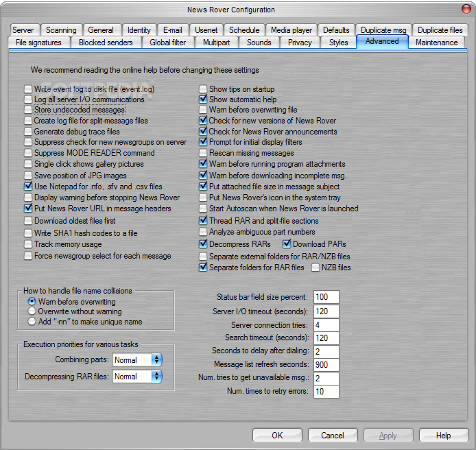Switch to the Server tab
The height and width of the screenshot is (450, 476).
[23, 30]
